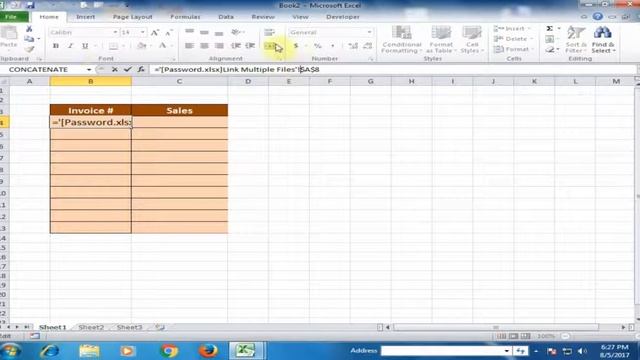Switch to the Developer ribbon tab

pyautogui.click(x=343, y=17)
